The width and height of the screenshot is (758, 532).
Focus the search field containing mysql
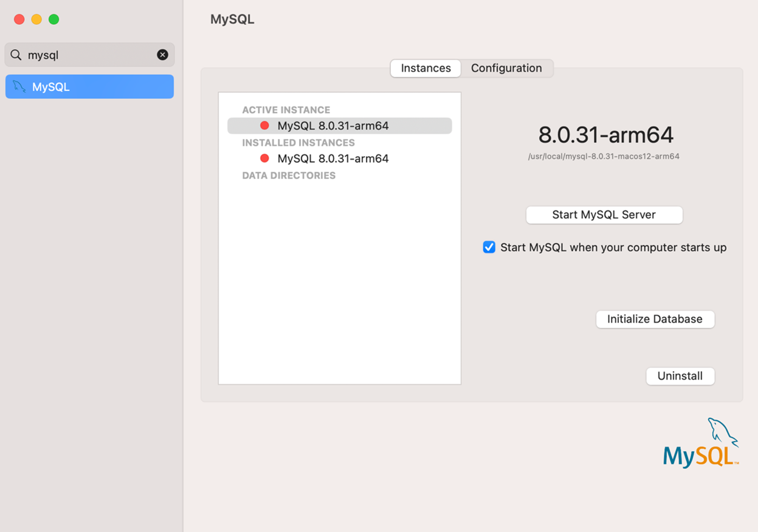[x=91, y=55]
